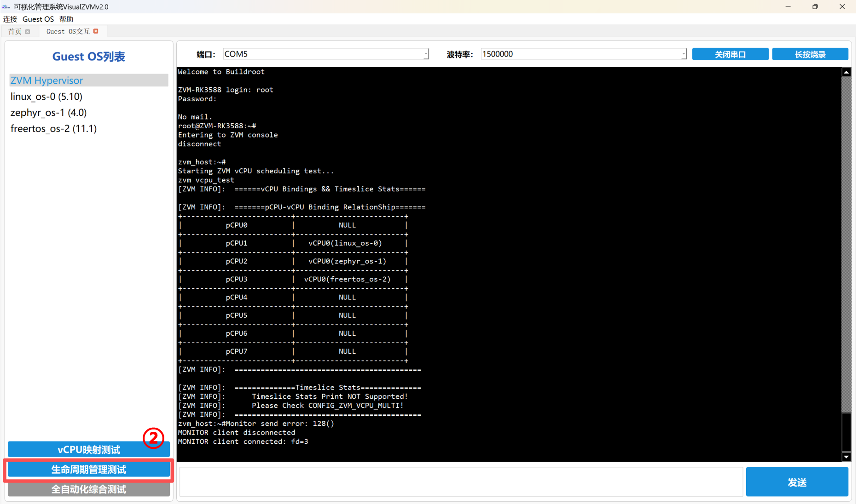This screenshot has height=504, width=858.
Task: Close the Guest OS交互 tab
Action: coord(96,31)
